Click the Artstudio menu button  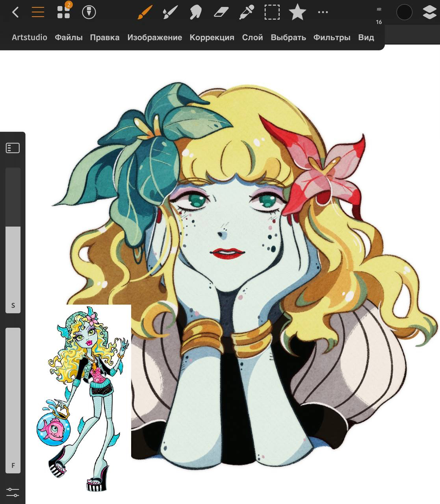coord(29,37)
